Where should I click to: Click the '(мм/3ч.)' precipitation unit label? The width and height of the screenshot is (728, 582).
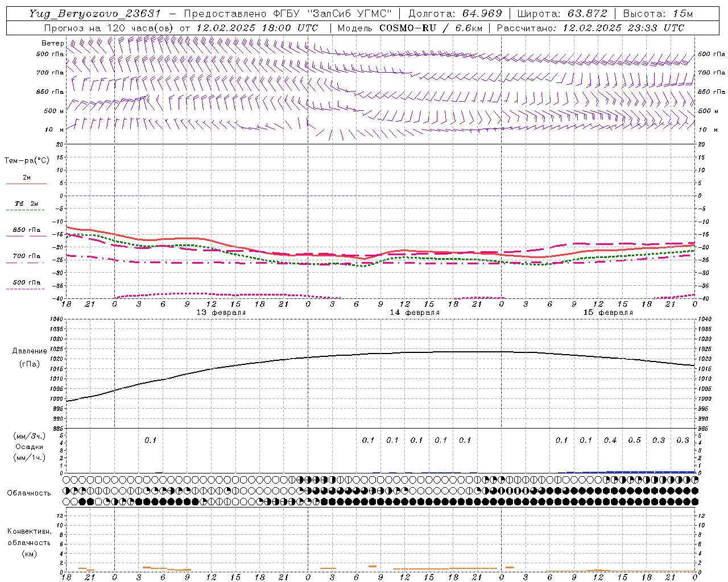[x=29, y=436]
